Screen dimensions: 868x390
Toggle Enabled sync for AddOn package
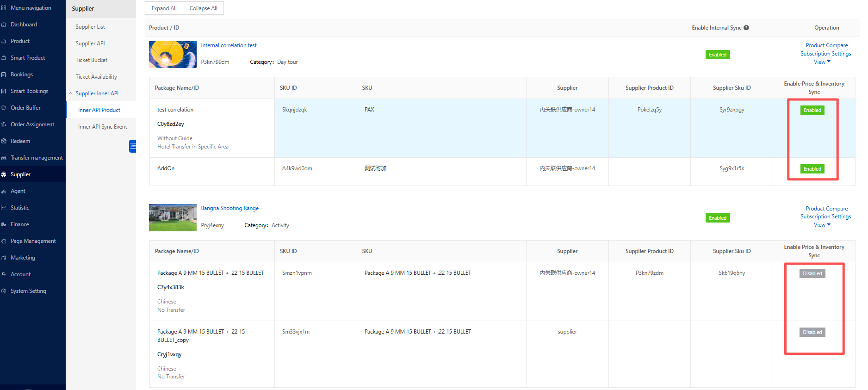(812, 169)
